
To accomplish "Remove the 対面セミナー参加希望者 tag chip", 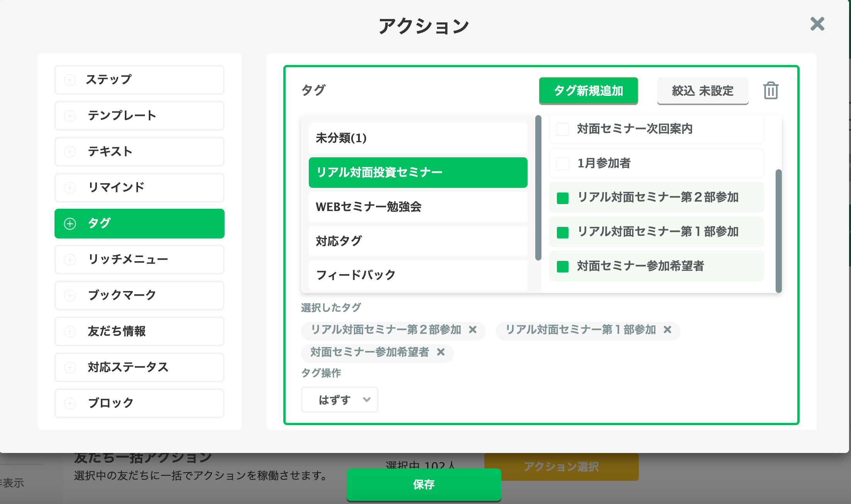I will [441, 353].
